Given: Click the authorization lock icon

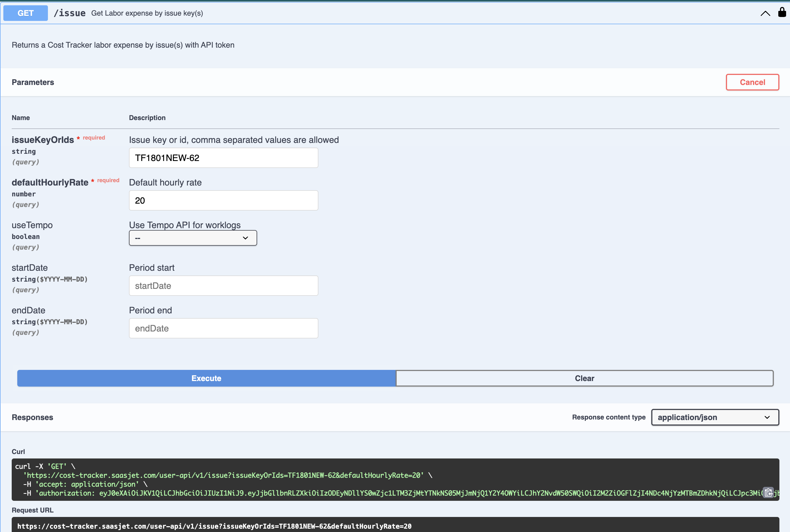Looking at the screenshot, I should point(782,13).
